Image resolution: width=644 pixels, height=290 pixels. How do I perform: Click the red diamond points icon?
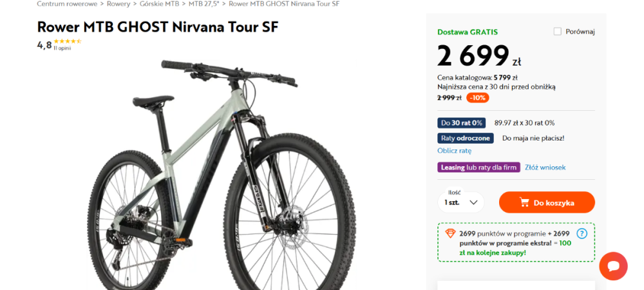coord(450,233)
